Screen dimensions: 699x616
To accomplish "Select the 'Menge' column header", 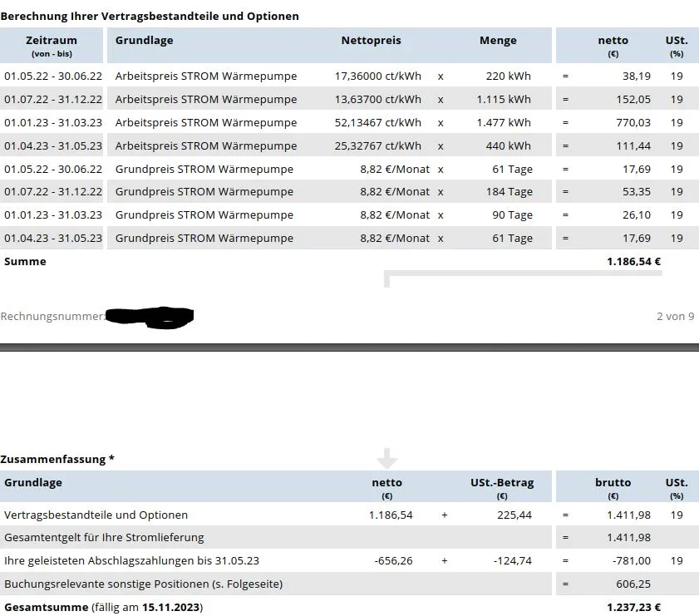I will pos(498,40).
